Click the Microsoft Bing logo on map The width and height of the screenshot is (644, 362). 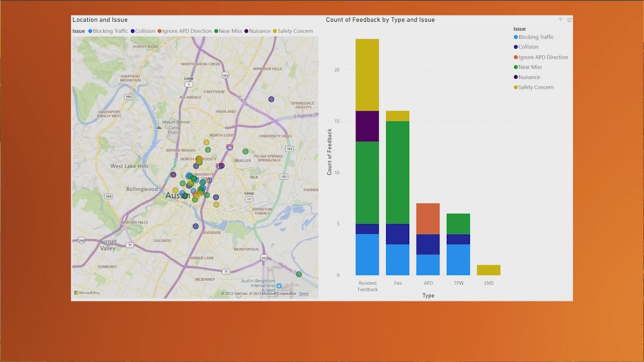[x=87, y=293]
